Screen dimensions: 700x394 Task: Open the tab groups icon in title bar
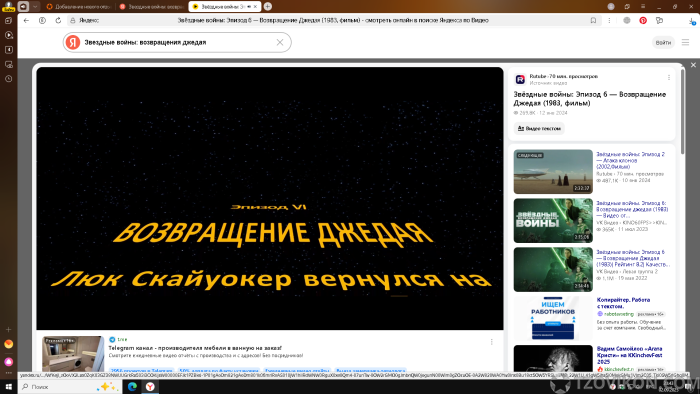tap(627, 6)
